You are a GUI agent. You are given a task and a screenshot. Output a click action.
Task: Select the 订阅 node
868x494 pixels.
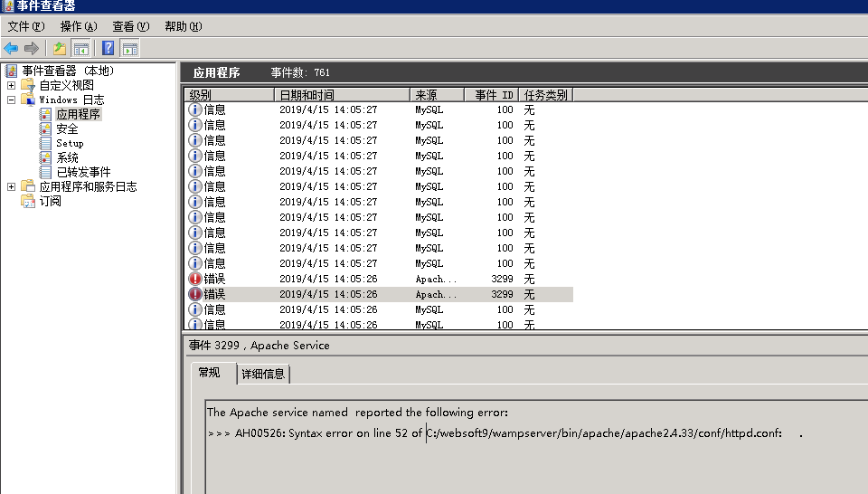tap(51, 201)
